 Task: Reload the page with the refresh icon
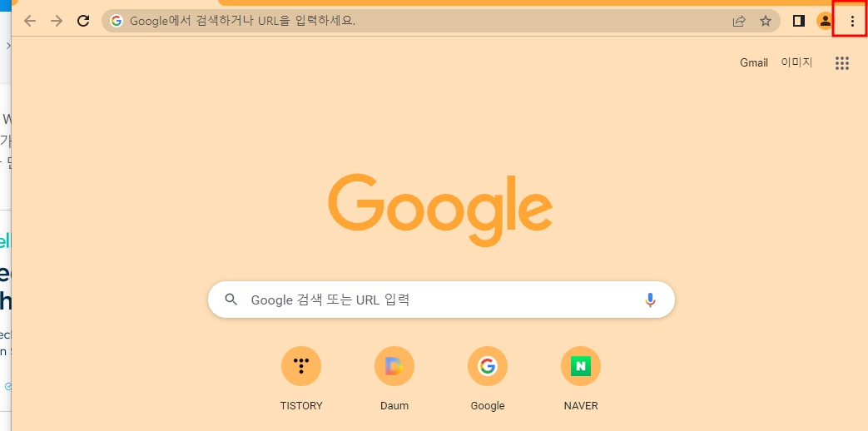[x=83, y=21]
